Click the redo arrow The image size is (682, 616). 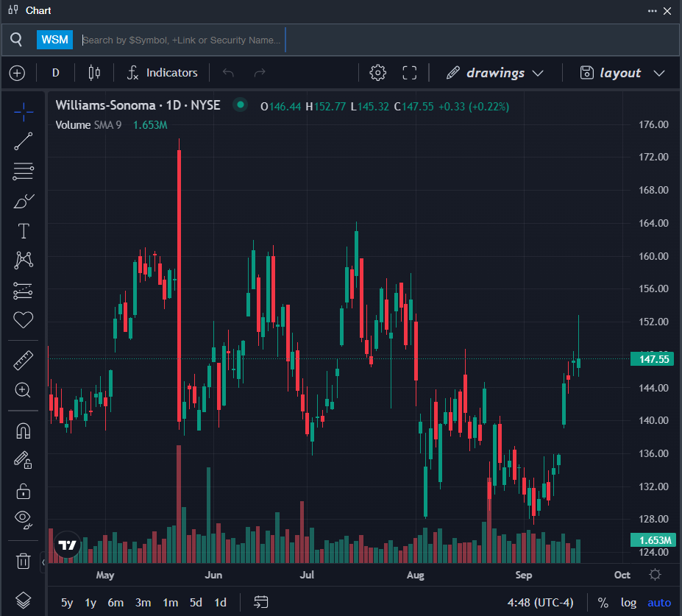coord(260,73)
